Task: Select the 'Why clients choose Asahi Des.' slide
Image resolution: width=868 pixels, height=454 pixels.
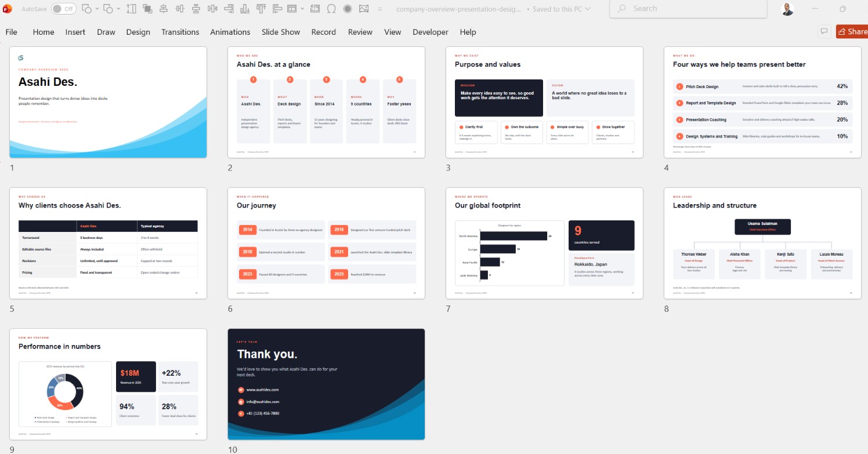Action: [108, 243]
